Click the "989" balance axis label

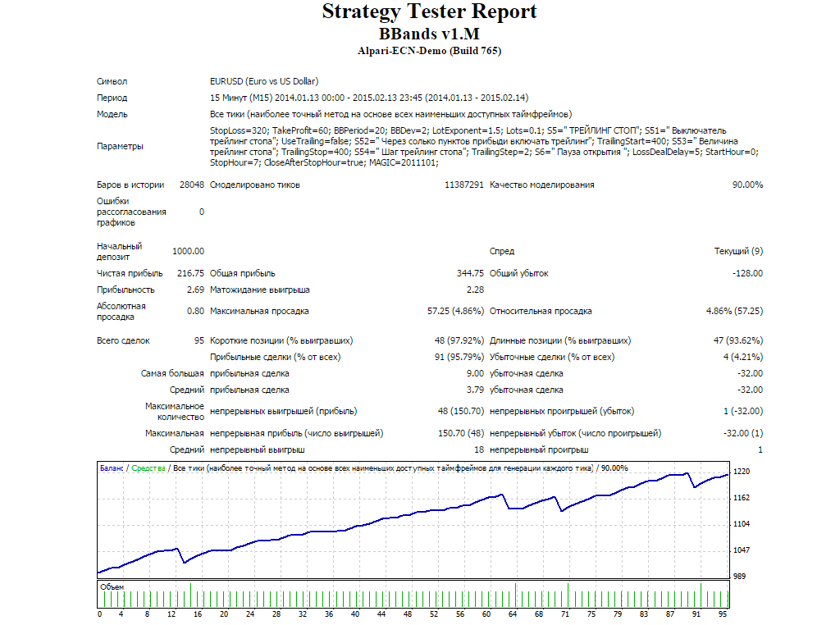[739, 577]
